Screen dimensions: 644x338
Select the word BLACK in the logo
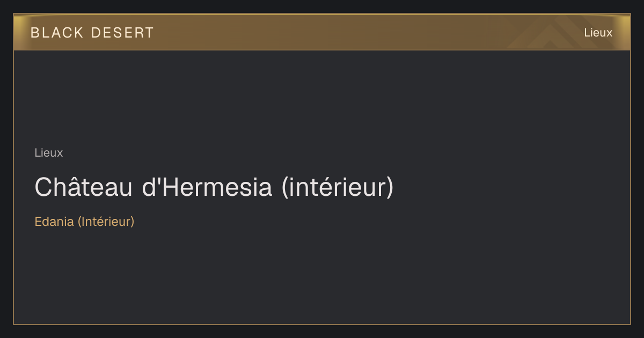pos(57,33)
